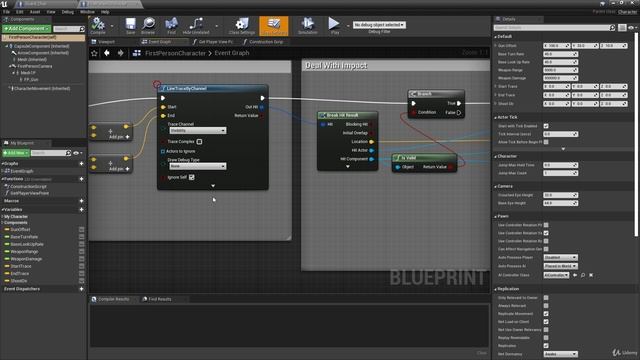The width and height of the screenshot is (640, 360).
Task: Open Class Settings from the toolbar
Action: click(x=242, y=25)
